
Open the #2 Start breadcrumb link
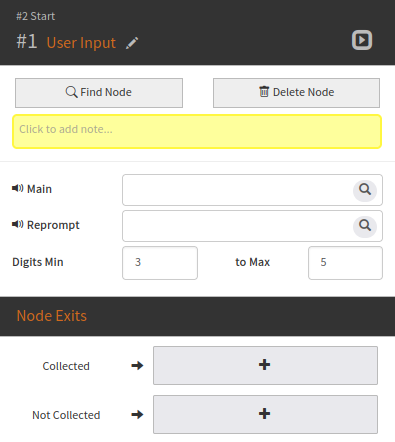click(36, 16)
